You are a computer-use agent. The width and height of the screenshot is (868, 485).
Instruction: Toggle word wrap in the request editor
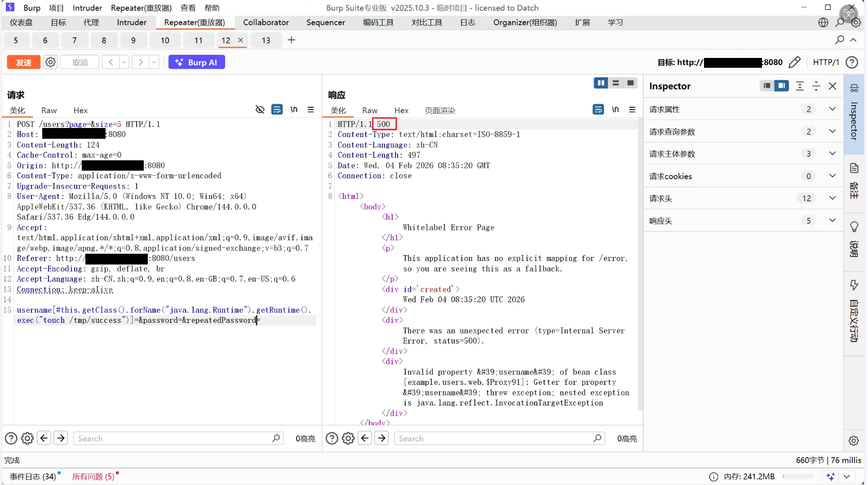(277, 110)
